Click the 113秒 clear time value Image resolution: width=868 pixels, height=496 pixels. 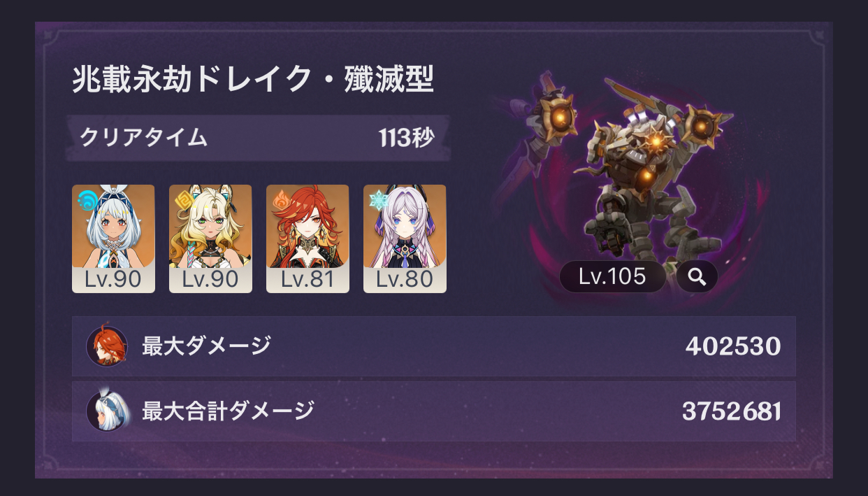click(407, 138)
